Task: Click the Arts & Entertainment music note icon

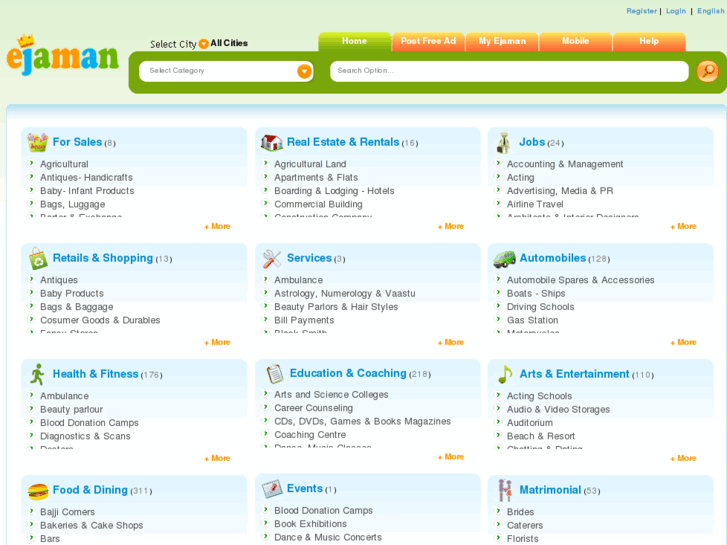Action: [x=505, y=374]
